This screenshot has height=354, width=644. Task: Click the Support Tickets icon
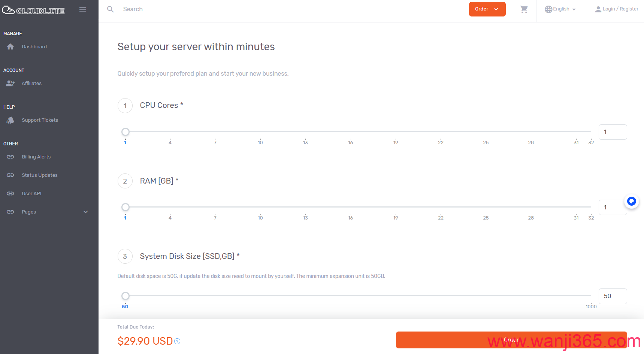point(10,120)
